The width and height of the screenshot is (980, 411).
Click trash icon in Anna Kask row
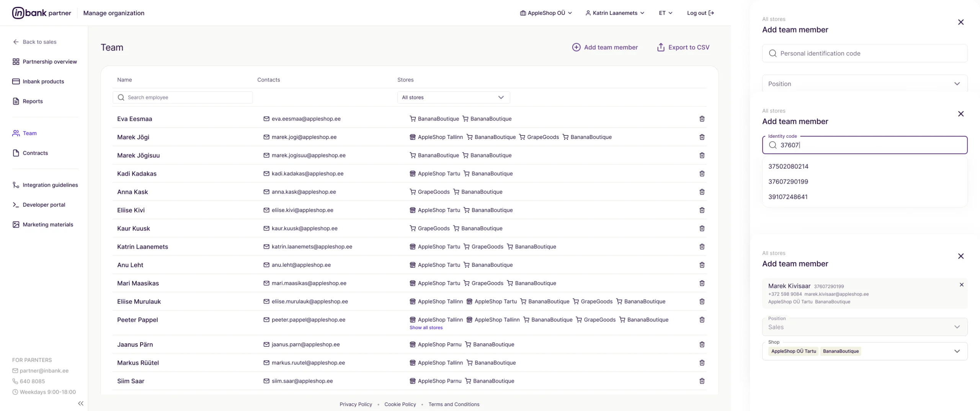[x=702, y=192]
